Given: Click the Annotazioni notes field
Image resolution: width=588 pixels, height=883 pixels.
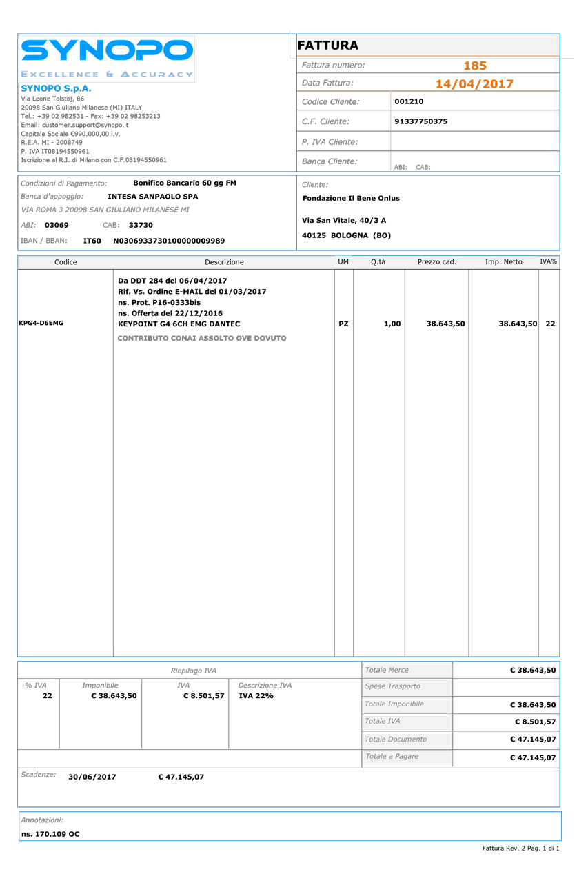Looking at the screenshot, I should tap(290, 826).
